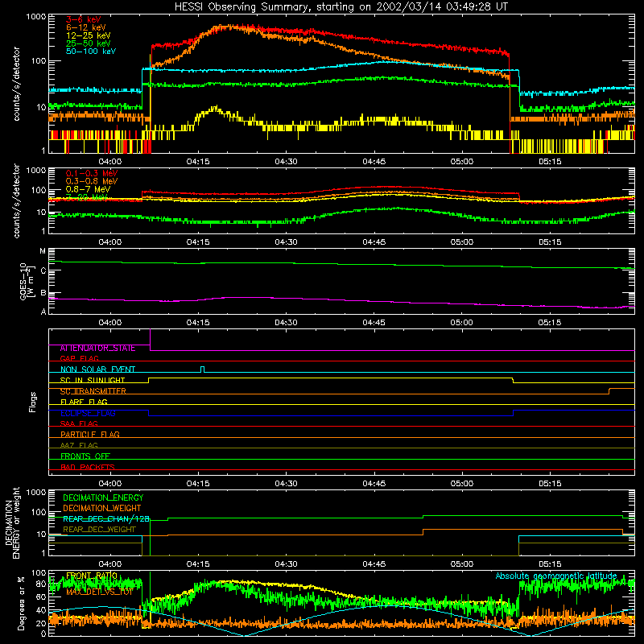
Task: Click the AAZ_FLAG label
Action: coord(79,445)
